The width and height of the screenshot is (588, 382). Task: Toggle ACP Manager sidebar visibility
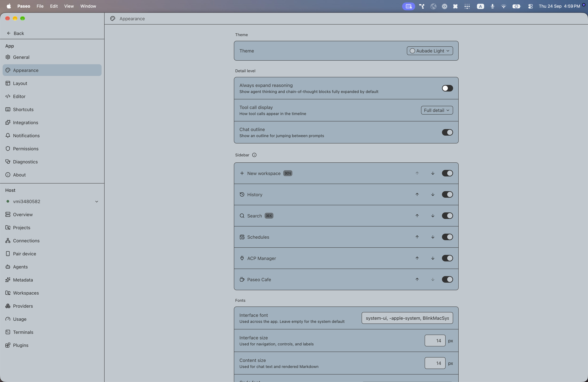click(447, 258)
